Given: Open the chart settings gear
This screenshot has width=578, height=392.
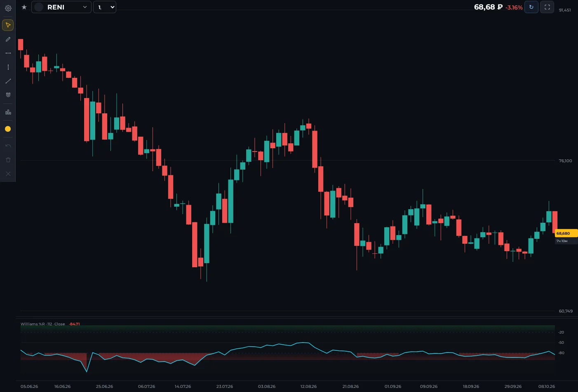Looking at the screenshot, I should coord(8,8).
